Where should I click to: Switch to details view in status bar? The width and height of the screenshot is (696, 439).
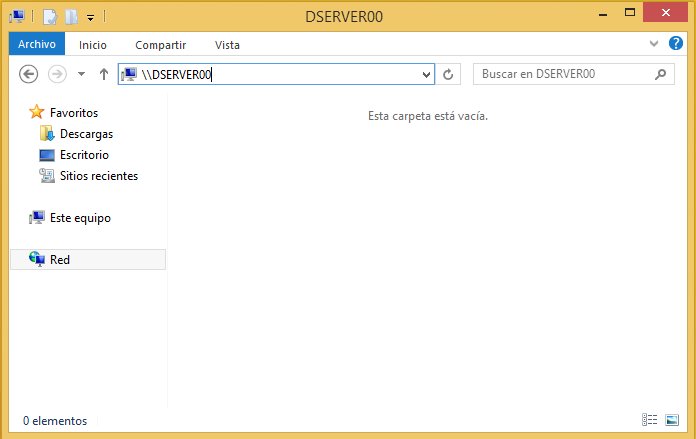[650, 419]
